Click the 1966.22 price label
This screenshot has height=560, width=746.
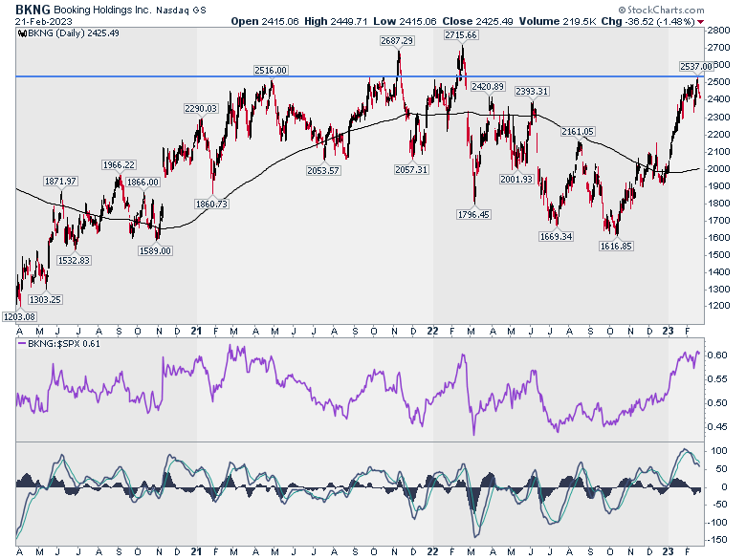click(119, 165)
